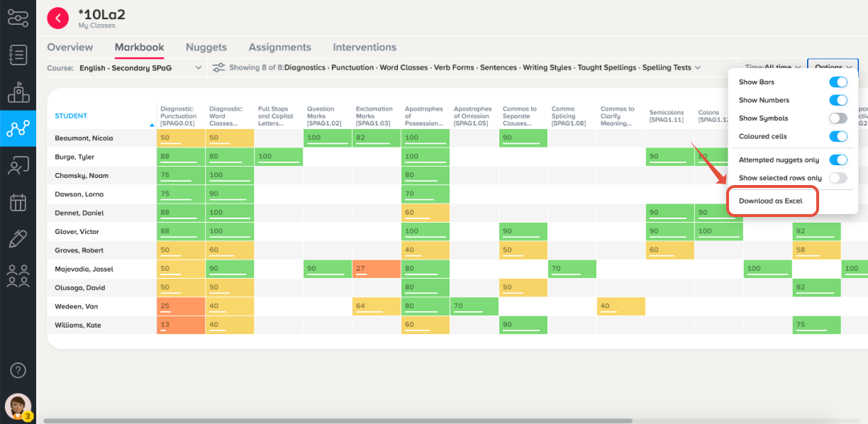868x424 pixels.
Task: Enable the Show Symbols toggle
Action: point(838,118)
